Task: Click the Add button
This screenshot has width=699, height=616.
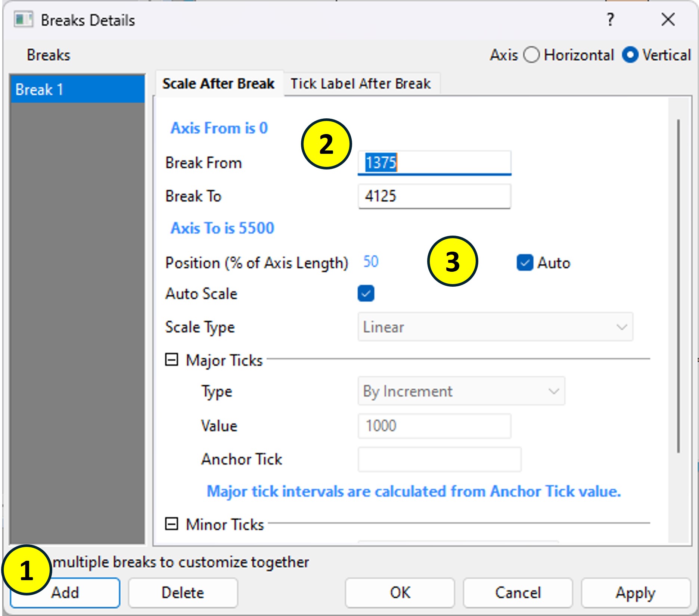Action: tap(65, 592)
